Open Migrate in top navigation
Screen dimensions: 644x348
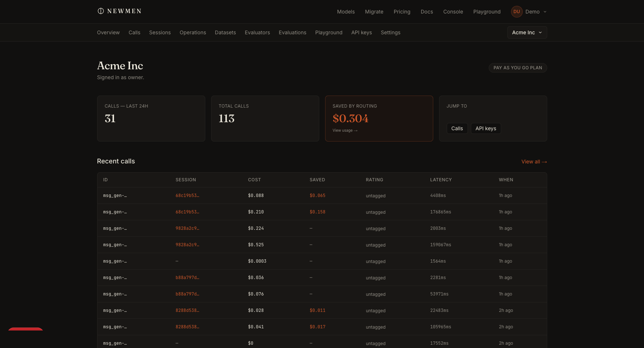pos(374,12)
